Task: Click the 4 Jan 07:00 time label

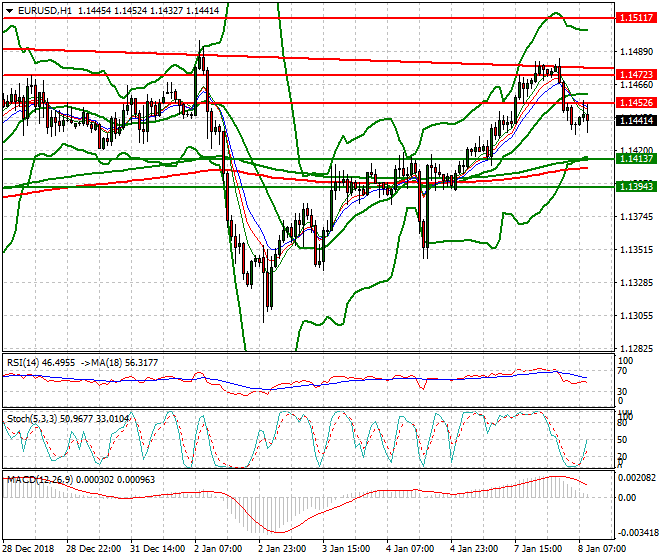Action: pyautogui.click(x=410, y=549)
